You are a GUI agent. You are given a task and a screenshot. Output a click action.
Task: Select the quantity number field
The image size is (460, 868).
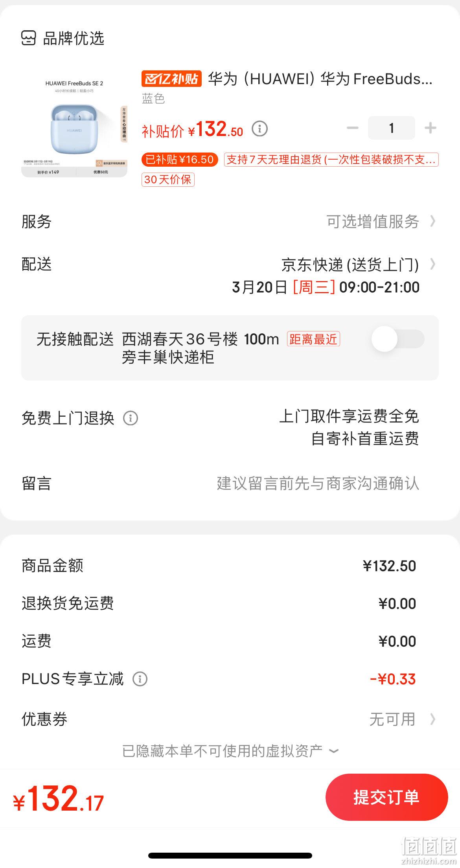[x=391, y=128]
